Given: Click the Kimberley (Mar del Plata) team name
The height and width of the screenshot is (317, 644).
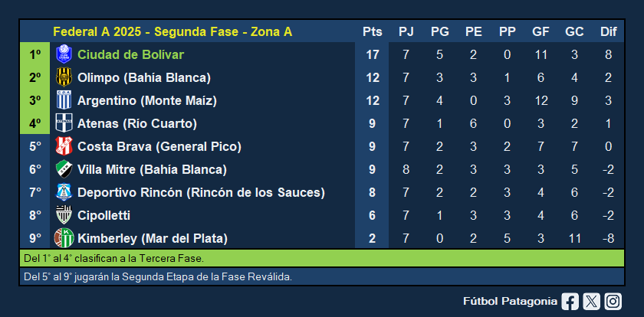Looking at the screenshot, I should pos(153,238).
